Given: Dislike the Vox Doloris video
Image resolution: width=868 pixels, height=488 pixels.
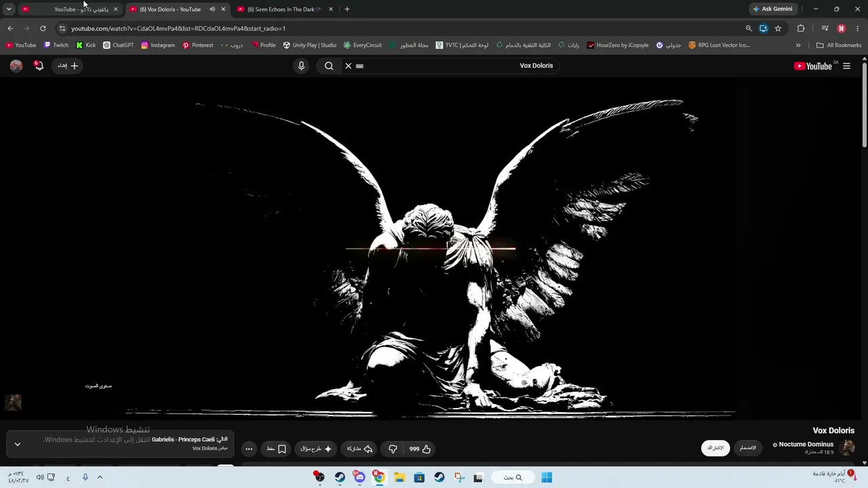Looking at the screenshot, I should pyautogui.click(x=393, y=449).
